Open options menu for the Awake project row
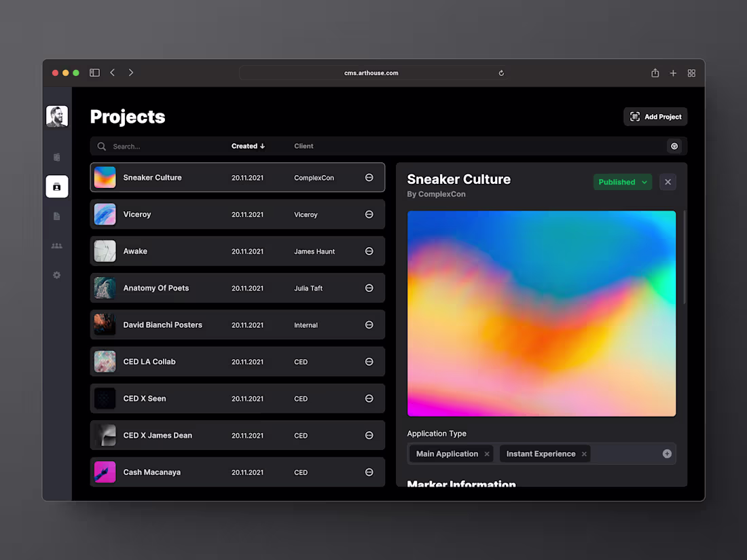This screenshot has height=560, width=747. (x=369, y=250)
